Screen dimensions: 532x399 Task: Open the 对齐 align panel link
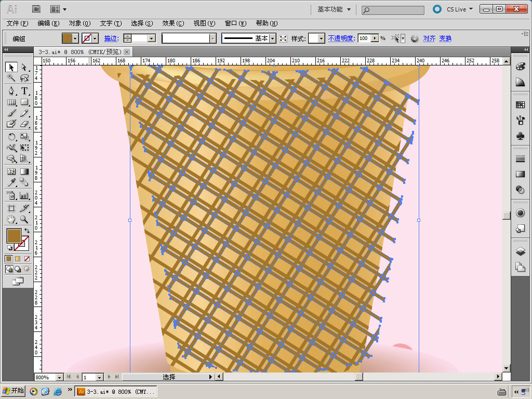(429, 38)
